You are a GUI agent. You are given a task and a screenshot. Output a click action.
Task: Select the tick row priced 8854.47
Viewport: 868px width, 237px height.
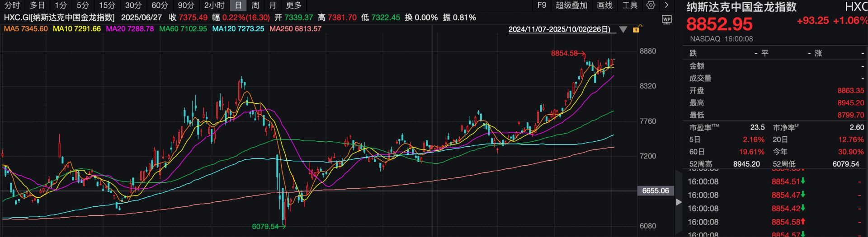click(x=774, y=195)
